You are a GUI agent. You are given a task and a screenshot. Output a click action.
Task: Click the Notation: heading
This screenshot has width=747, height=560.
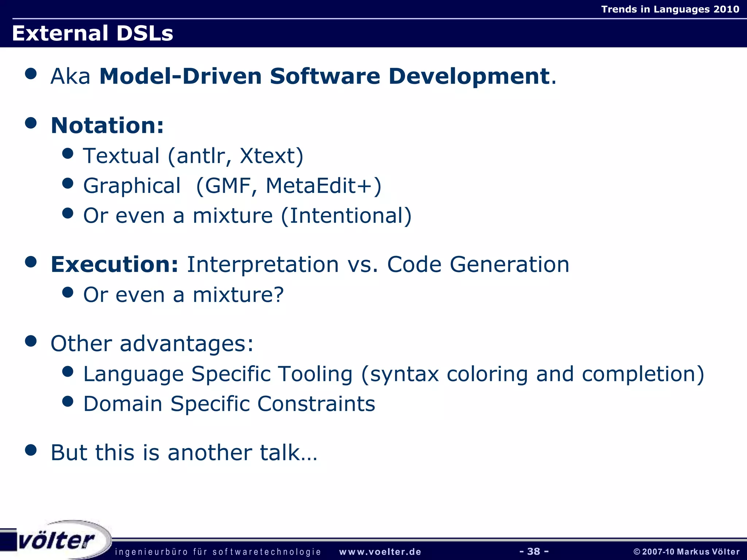click(107, 125)
